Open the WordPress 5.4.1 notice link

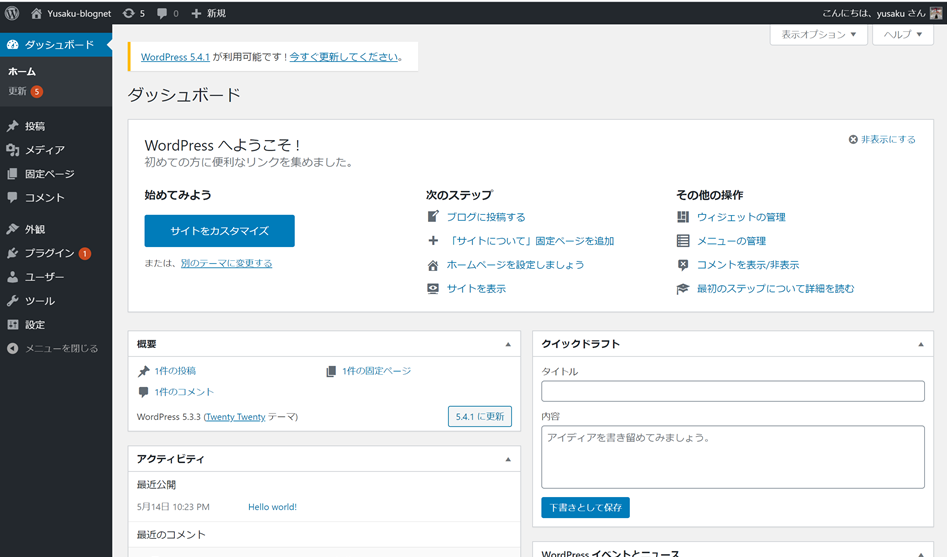(x=175, y=57)
